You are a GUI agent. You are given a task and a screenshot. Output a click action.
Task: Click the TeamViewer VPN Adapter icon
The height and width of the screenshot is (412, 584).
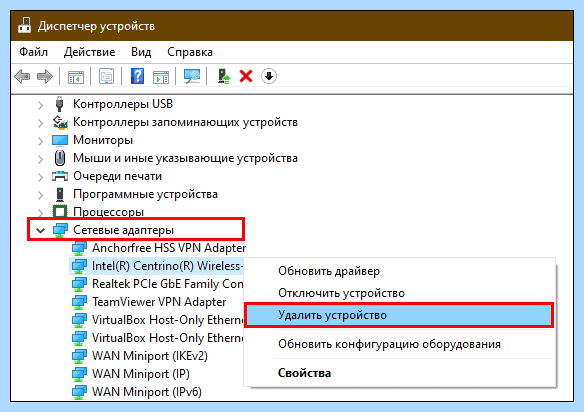tap(79, 302)
